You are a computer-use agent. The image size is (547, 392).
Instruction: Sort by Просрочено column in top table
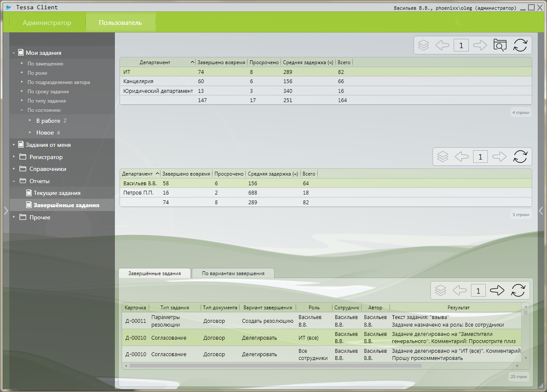[264, 62]
